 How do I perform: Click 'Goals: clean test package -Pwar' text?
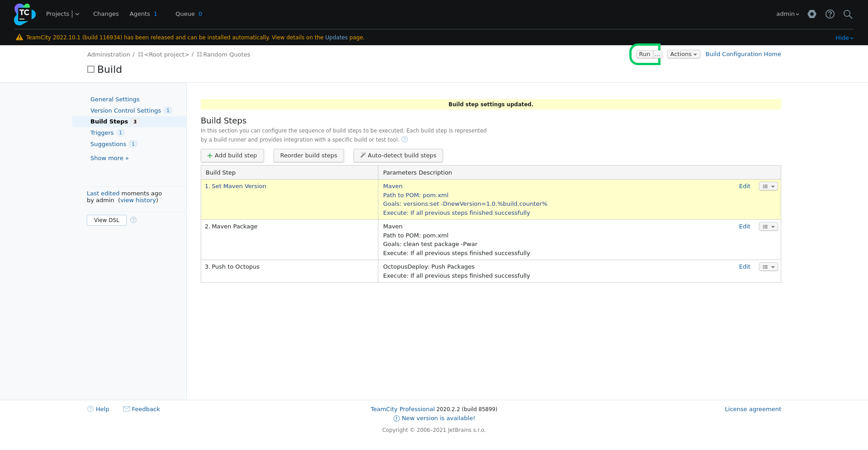coord(430,244)
